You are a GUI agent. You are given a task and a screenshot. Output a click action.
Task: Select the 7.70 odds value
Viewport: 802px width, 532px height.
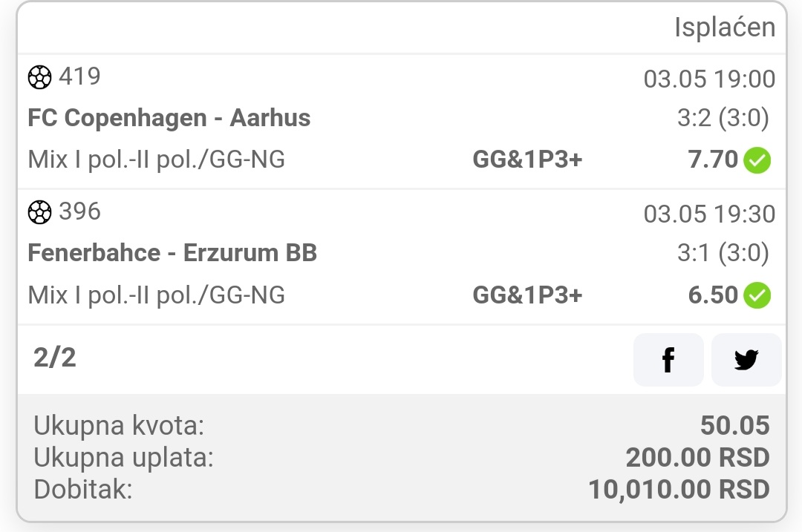[x=713, y=160]
